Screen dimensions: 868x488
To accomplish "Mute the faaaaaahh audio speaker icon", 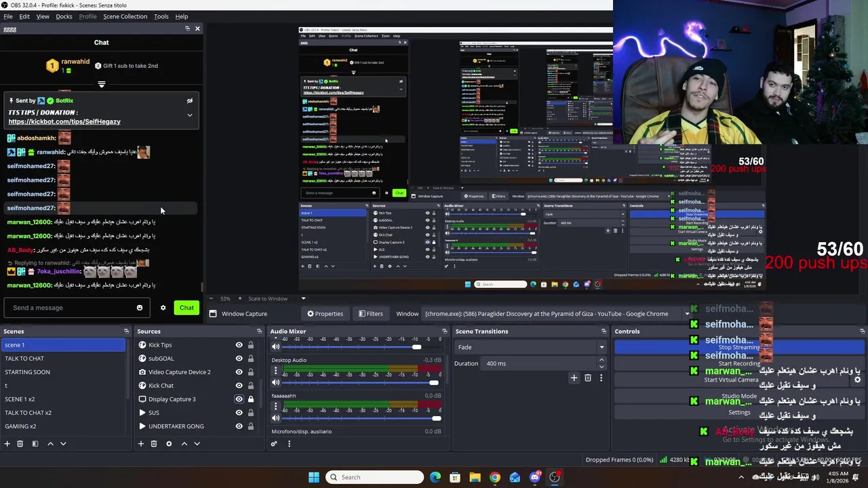I will pyautogui.click(x=275, y=418).
